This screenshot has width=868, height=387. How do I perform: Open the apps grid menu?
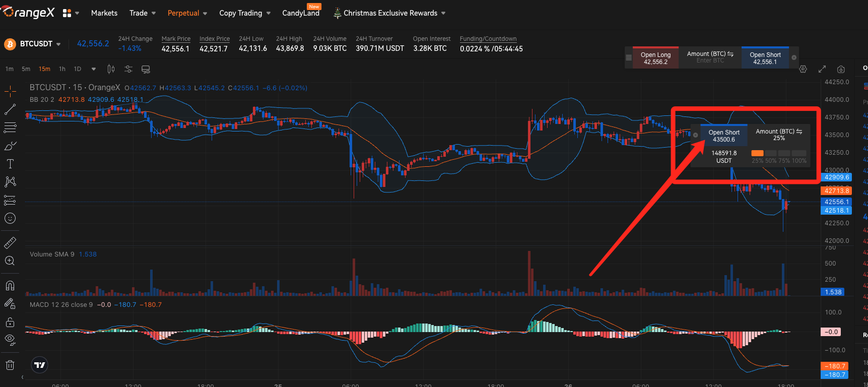pos(67,13)
